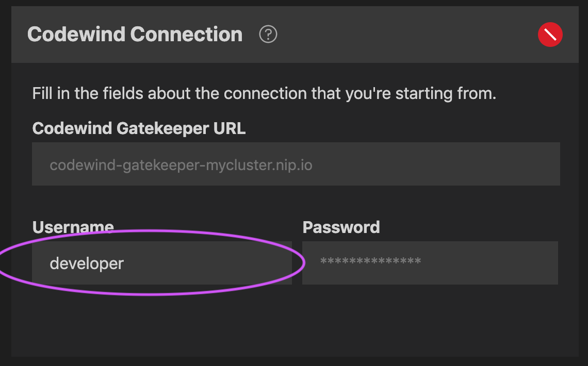588x366 pixels.
Task: Click the circled help icon beside the title
Action: pos(268,35)
